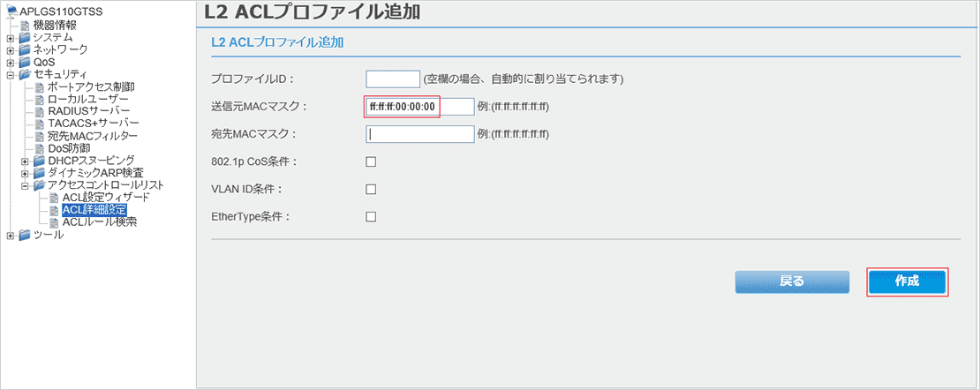Click the セキュリティ open folder icon
This screenshot has width=980, height=390.
[x=25, y=74]
